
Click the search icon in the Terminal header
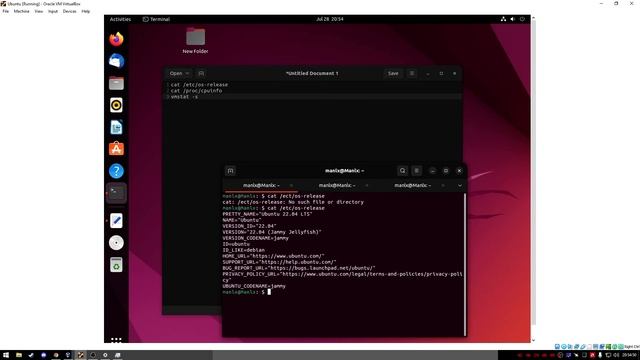pos(402,171)
